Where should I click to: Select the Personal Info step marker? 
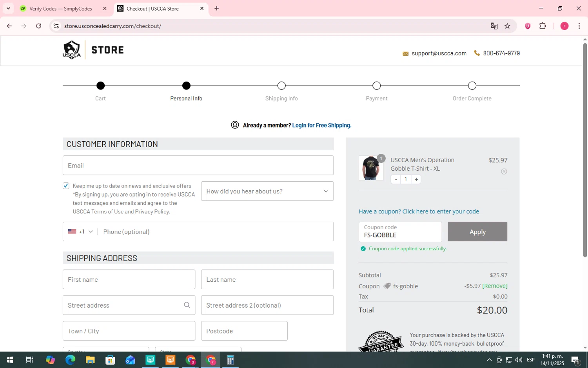coord(186,86)
